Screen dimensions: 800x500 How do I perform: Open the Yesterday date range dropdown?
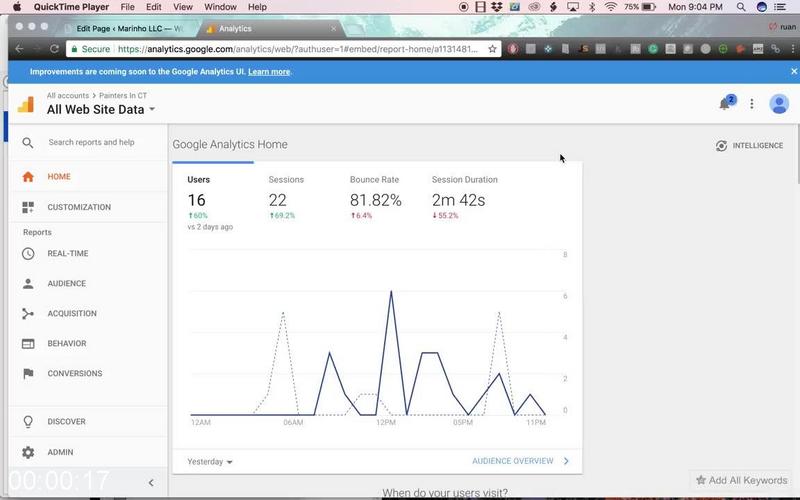click(210, 462)
